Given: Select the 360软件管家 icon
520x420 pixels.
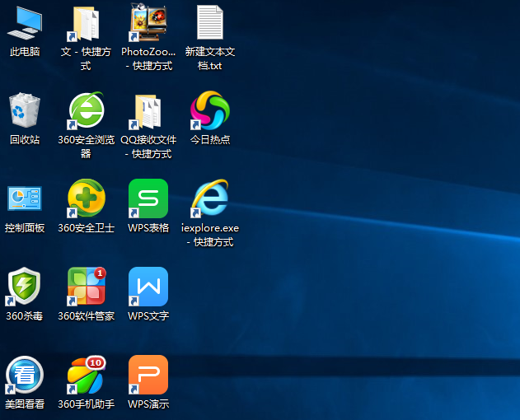Looking at the screenshot, I should coord(87,286).
